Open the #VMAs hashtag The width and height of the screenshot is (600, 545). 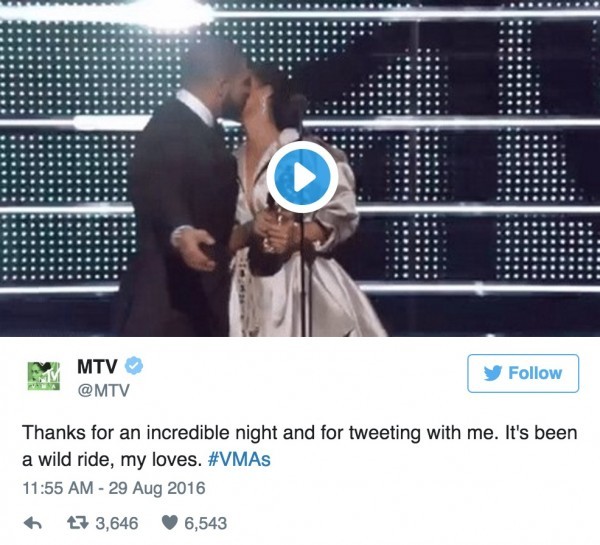pyautogui.click(x=239, y=460)
